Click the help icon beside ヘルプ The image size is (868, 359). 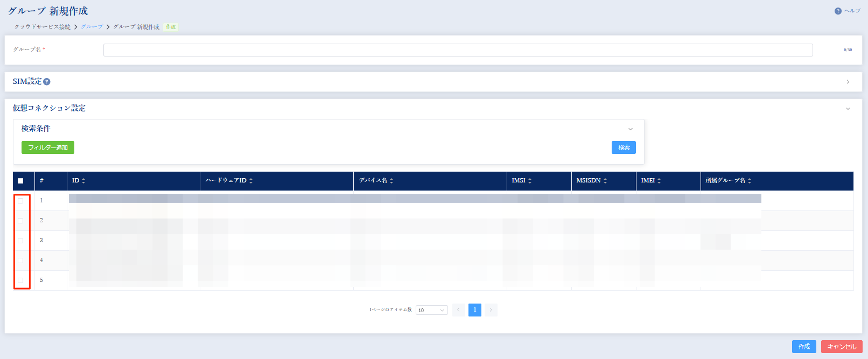pos(838,11)
